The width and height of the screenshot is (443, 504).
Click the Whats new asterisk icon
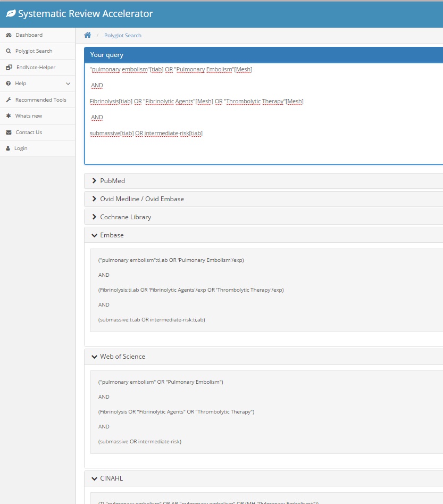[9, 116]
